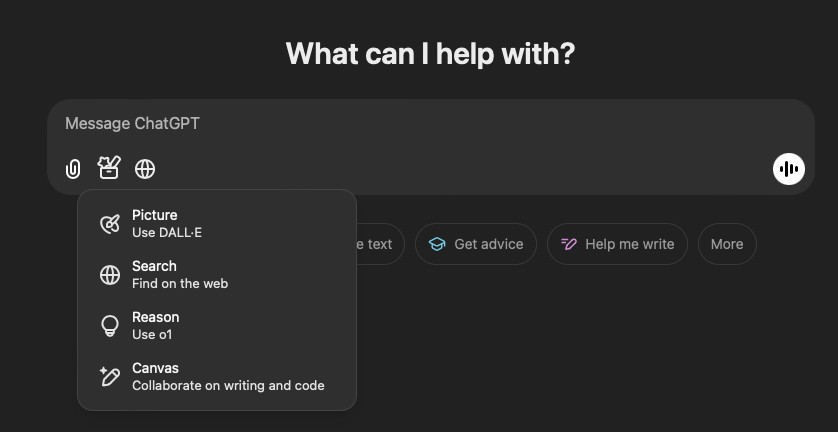The width and height of the screenshot is (838, 432).
Task: Click the globe icon beside Search entry
Action: [110, 275]
